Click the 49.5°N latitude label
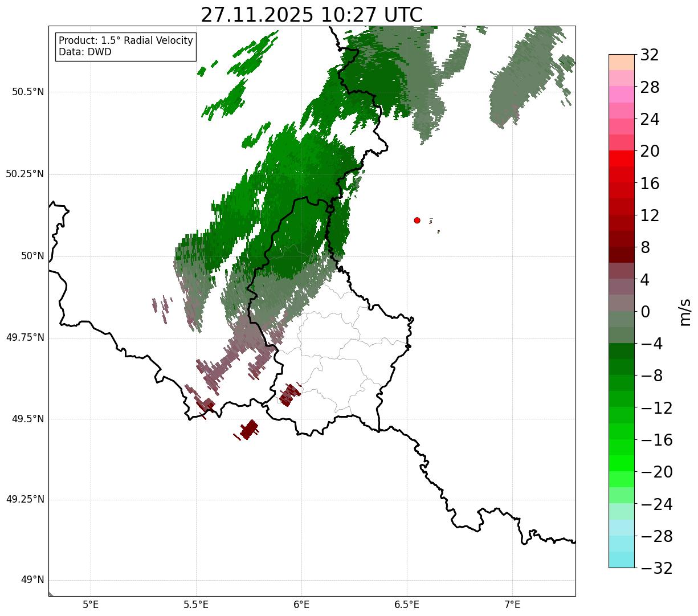 point(28,419)
